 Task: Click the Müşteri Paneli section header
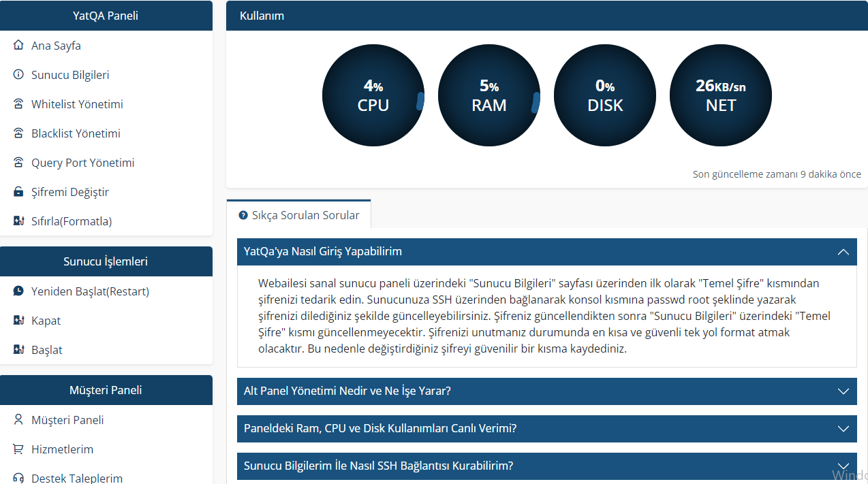coord(106,390)
